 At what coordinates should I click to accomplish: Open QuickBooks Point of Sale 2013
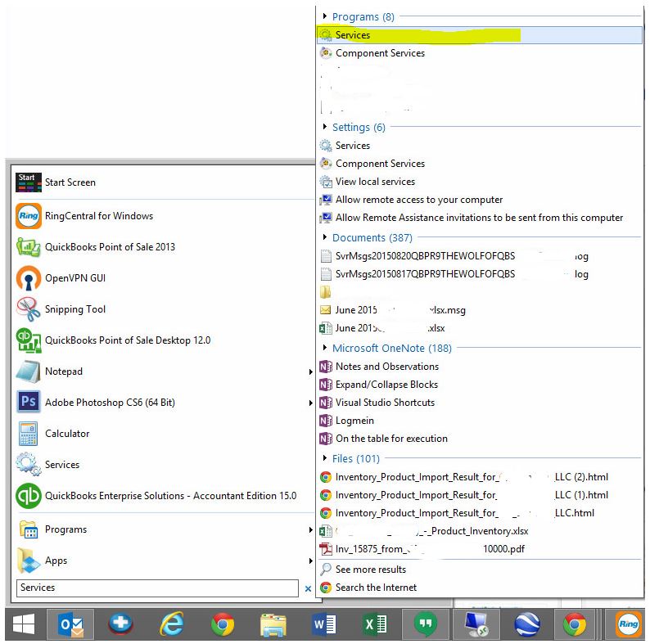(x=165, y=247)
